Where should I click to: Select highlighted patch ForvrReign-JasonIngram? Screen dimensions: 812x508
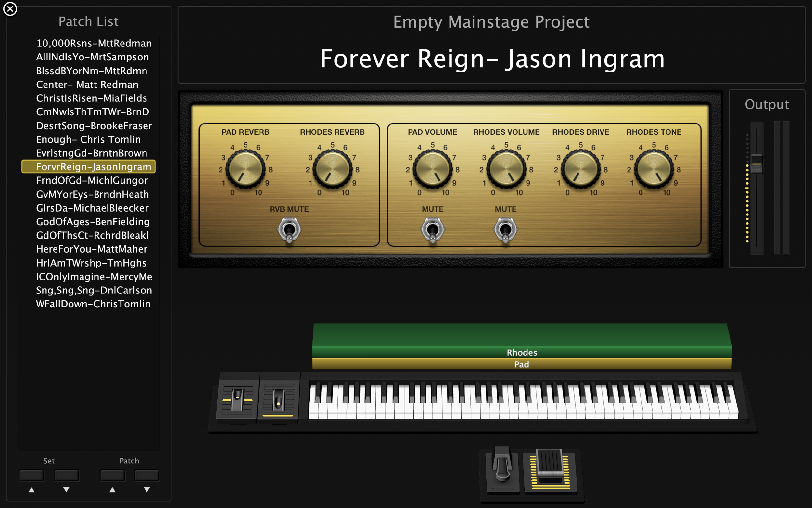point(88,167)
